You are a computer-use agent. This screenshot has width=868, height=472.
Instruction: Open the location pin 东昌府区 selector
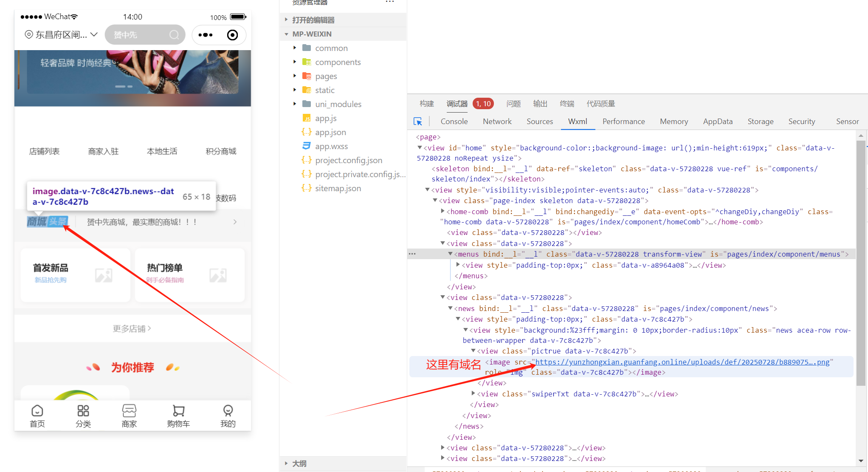61,35
